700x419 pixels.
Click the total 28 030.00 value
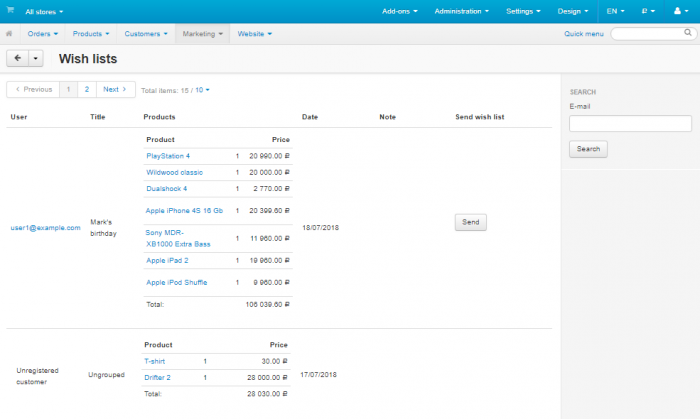(267, 394)
